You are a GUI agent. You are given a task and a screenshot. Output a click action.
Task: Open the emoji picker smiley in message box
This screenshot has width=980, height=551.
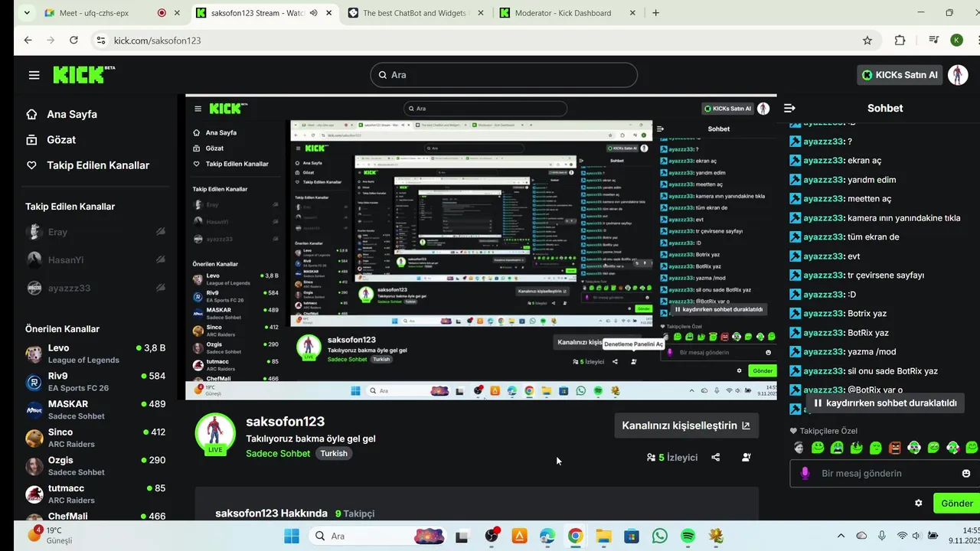966,473
